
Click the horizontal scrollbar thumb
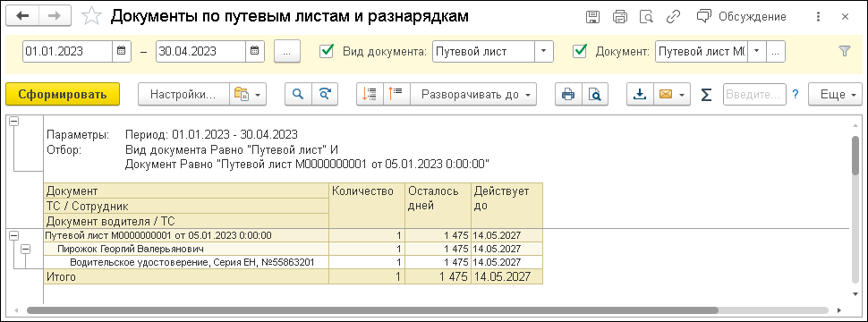pyautogui.click(x=372, y=310)
